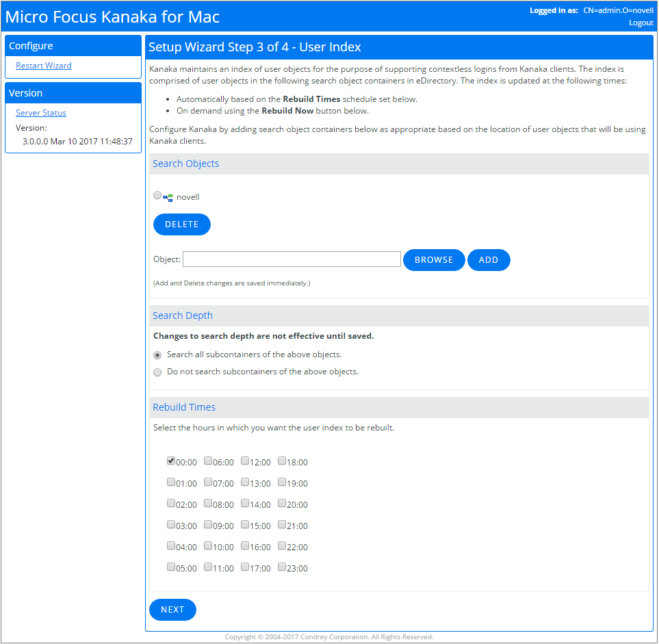Enable the 06:00 rebuild time
This screenshot has width=659, height=644.
coord(207,461)
